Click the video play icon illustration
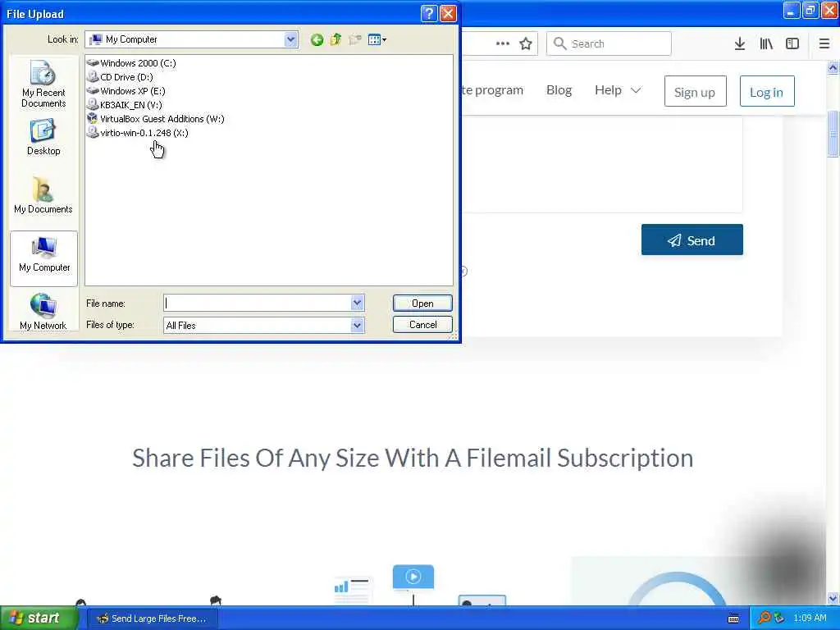This screenshot has width=840, height=630. (x=413, y=577)
